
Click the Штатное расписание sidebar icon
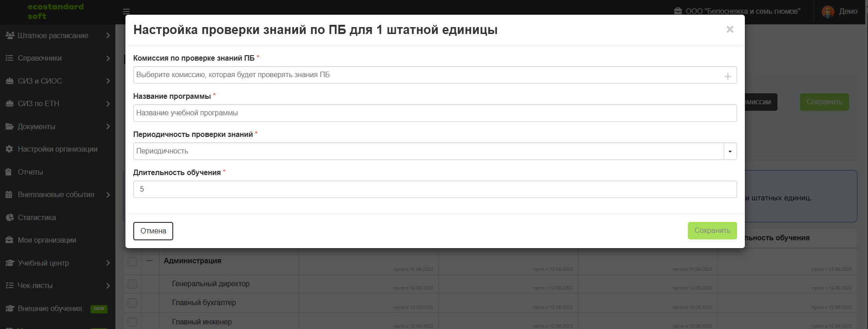(10, 35)
